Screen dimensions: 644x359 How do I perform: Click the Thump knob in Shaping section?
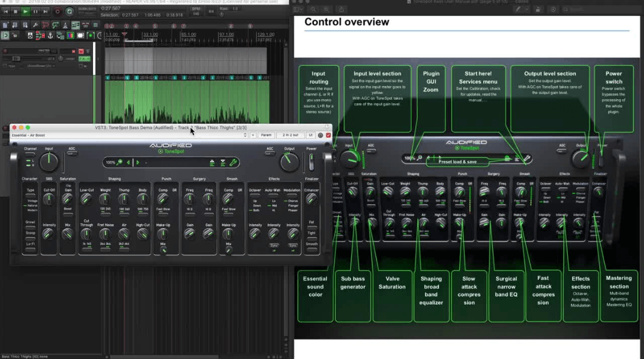(123, 200)
